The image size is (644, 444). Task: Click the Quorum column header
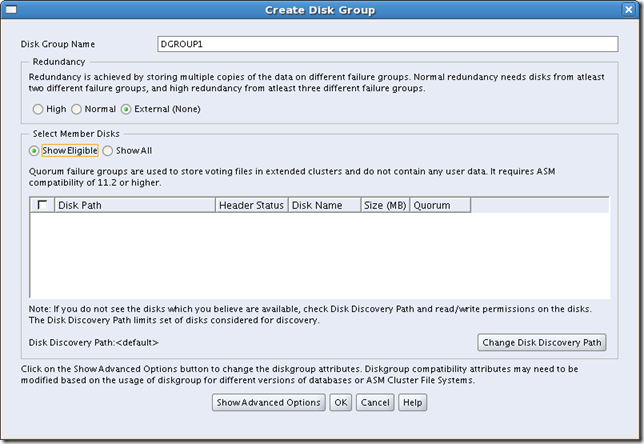point(440,205)
